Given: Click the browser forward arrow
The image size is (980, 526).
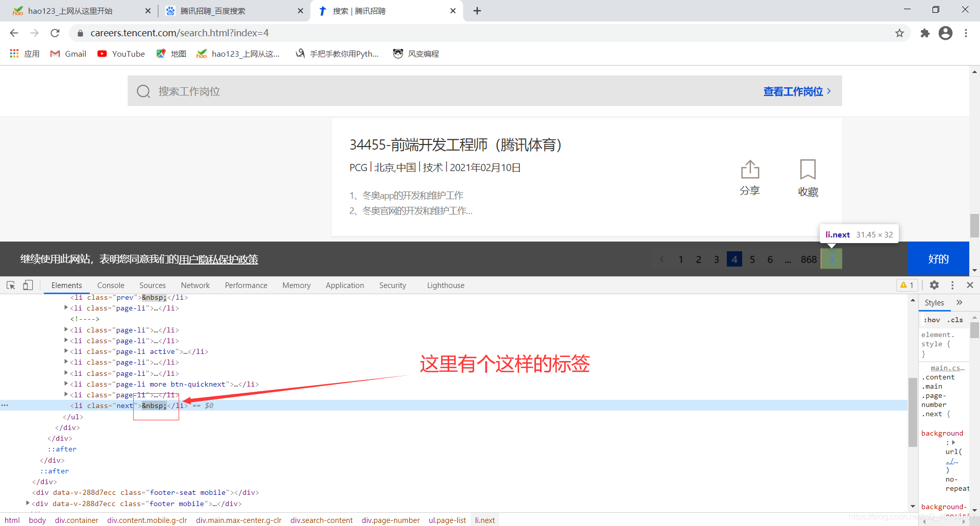Looking at the screenshot, I should coord(34,33).
